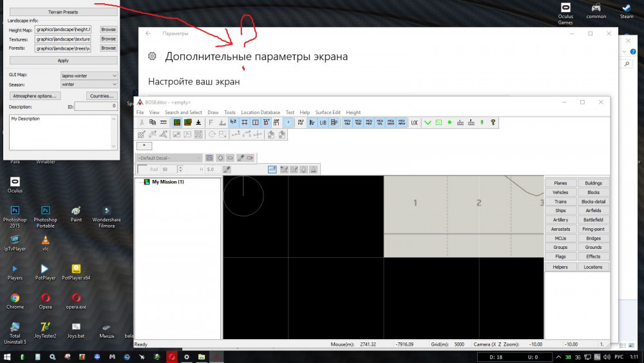The height and width of the screenshot is (363, 644).
Task: Click the MCU OBJ toolbar icon
Action: 348,122
